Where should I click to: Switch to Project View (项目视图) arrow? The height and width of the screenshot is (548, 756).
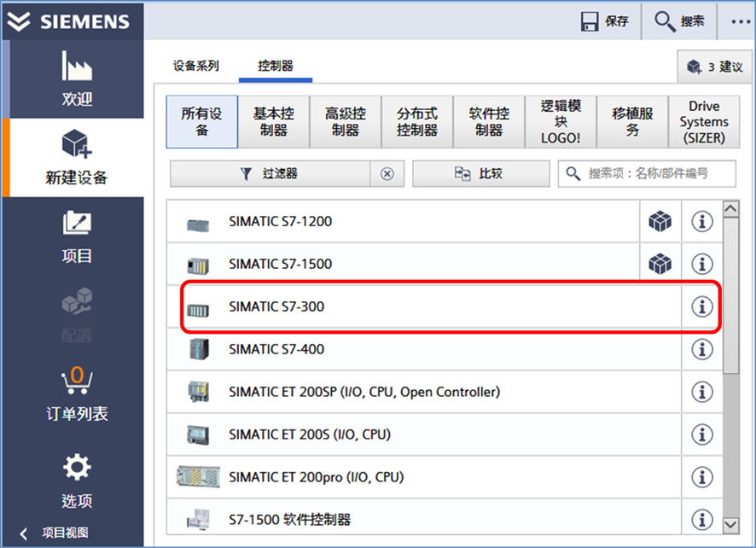(x=24, y=533)
